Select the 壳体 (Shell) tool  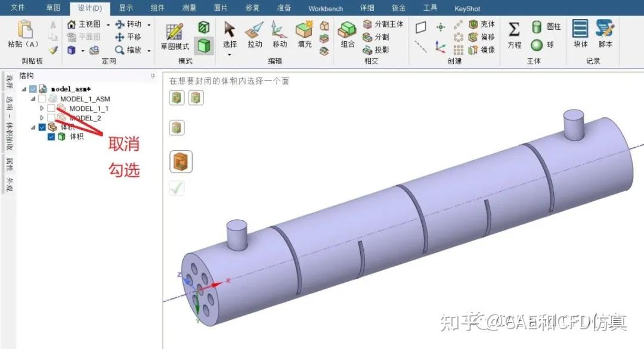click(x=479, y=24)
